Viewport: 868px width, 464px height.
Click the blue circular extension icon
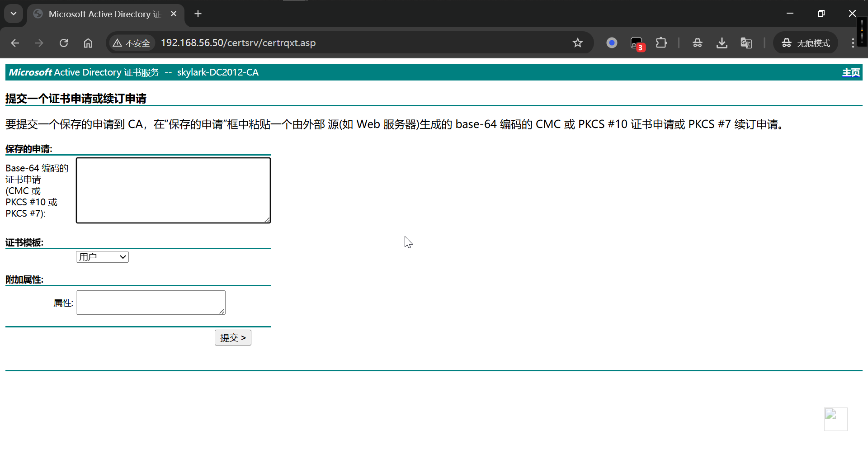[612, 43]
